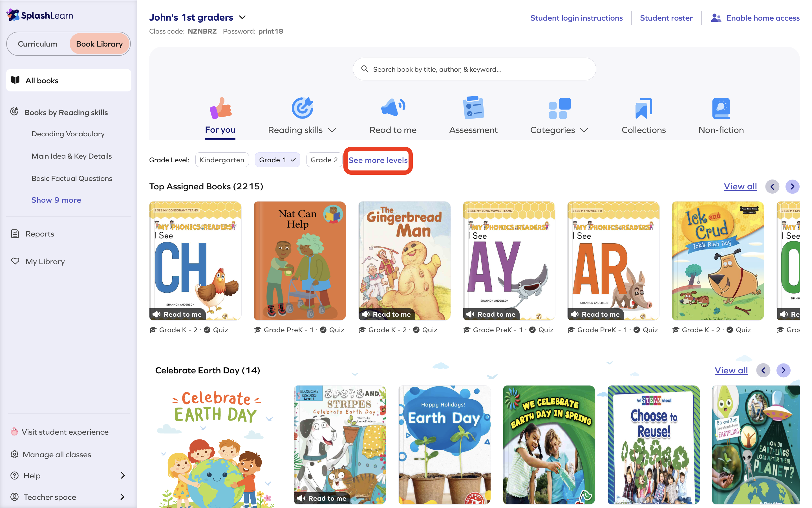
Task: Open the John's 1st graders class dropdown
Action: pos(242,17)
